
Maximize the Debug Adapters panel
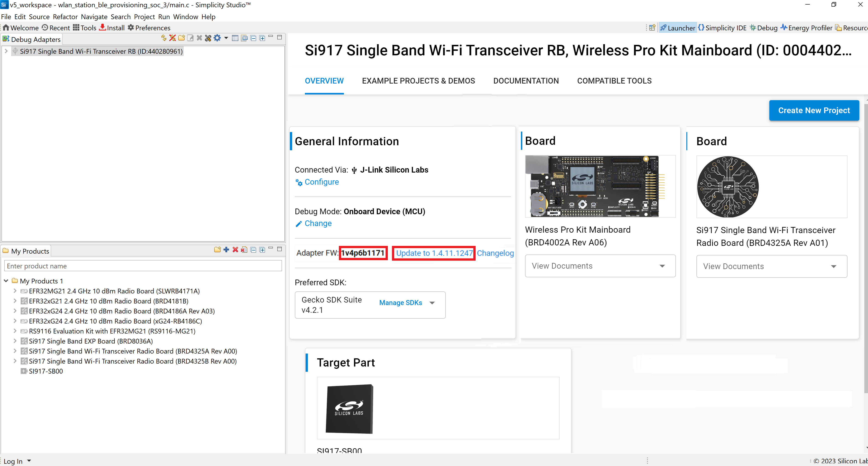279,37
